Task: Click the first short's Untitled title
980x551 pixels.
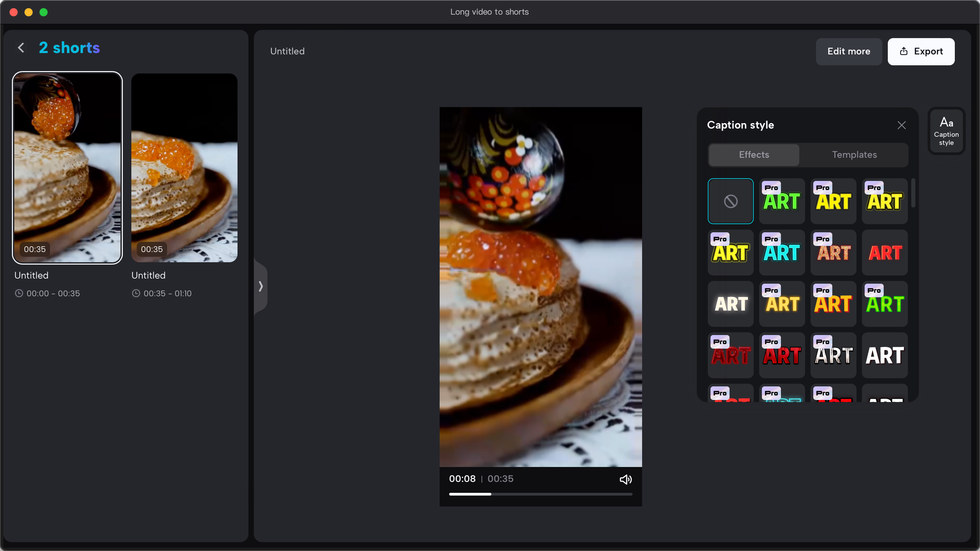Action: tap(31, 275)
